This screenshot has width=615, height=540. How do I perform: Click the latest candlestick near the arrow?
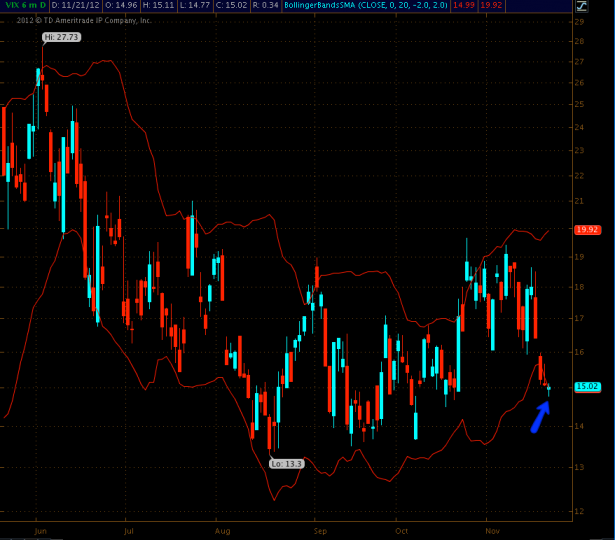548,386
